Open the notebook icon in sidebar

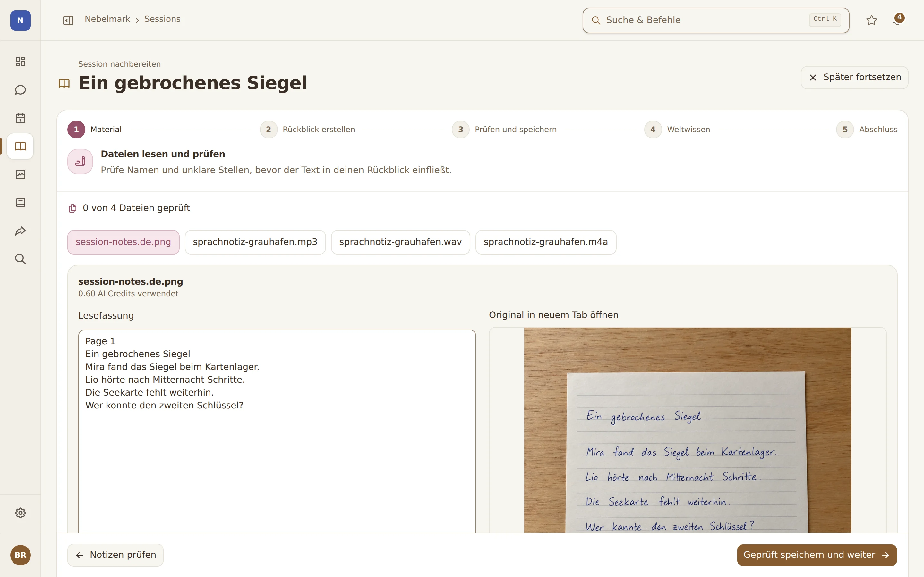point(20,203)
